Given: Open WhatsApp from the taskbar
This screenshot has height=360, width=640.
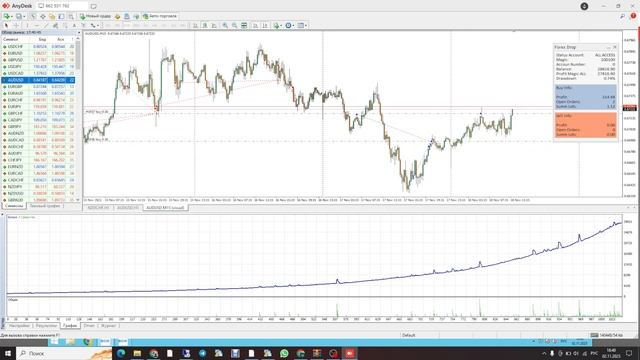Looking at the screenshot, I should click(284, 353).
